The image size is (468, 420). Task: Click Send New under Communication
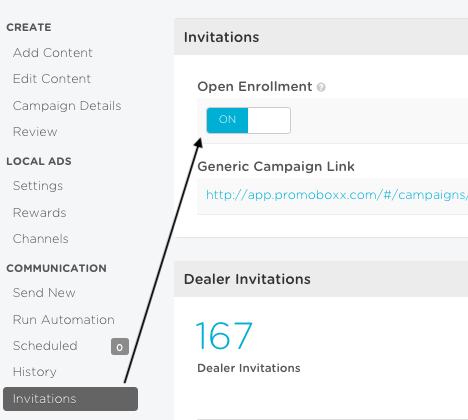tap(44, 293)
